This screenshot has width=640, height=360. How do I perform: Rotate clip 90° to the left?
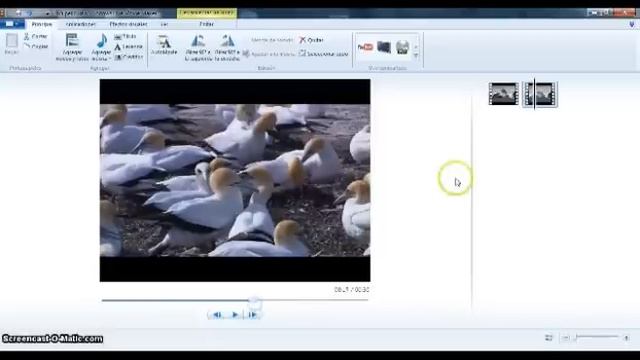coord(198,47)
